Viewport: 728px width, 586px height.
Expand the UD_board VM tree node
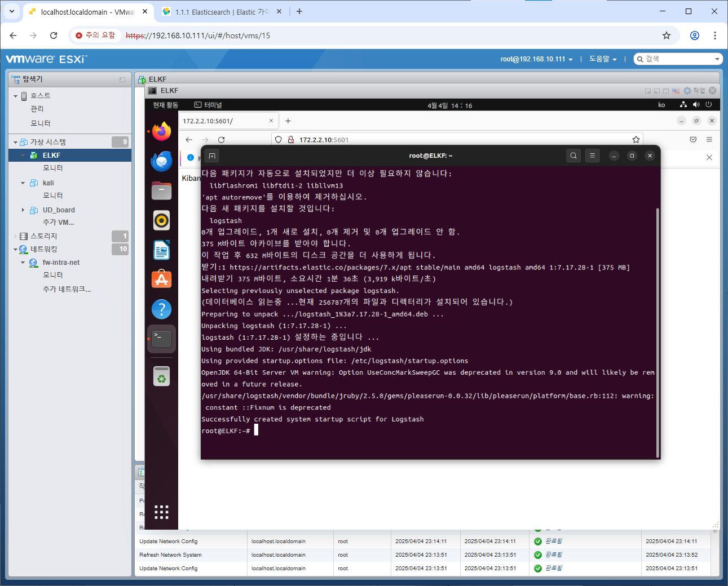[x=23, y=210]
